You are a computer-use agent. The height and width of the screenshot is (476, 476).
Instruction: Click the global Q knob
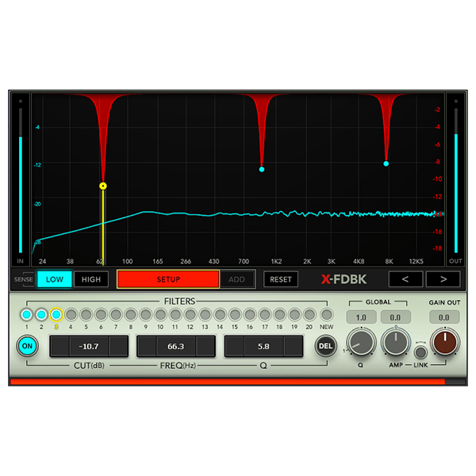point(361,342)
